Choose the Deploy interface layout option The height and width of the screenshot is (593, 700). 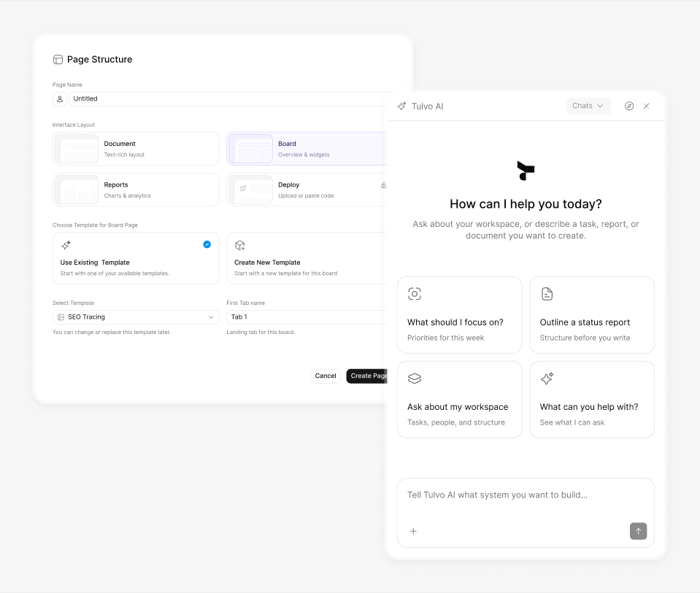click(307, 190)
